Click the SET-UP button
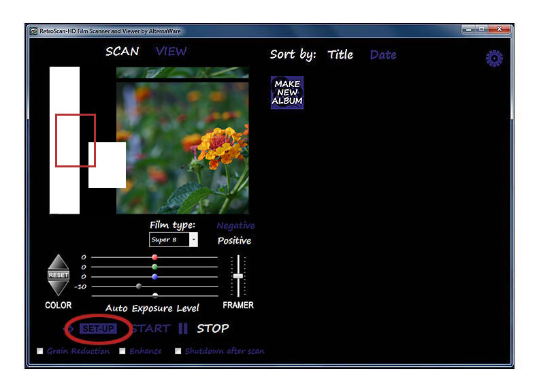This screenshot has height=392, width=539. pyautogui.click(x=98, y=329)
